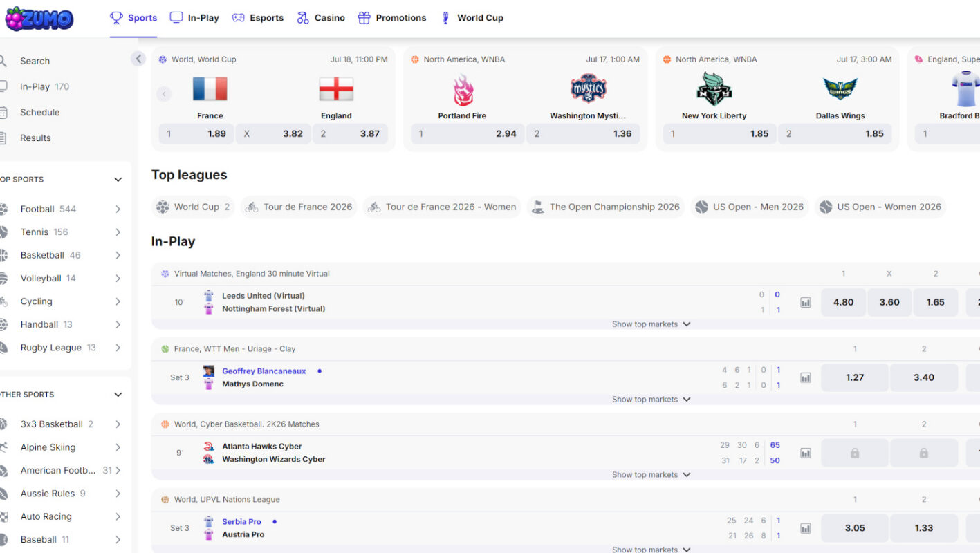Open the World Cup tab
This screenshot has height=553, width=980.
472,18
